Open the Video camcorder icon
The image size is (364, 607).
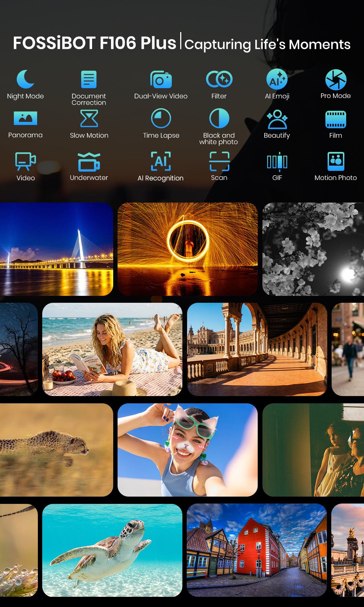[x=25, y=161]
